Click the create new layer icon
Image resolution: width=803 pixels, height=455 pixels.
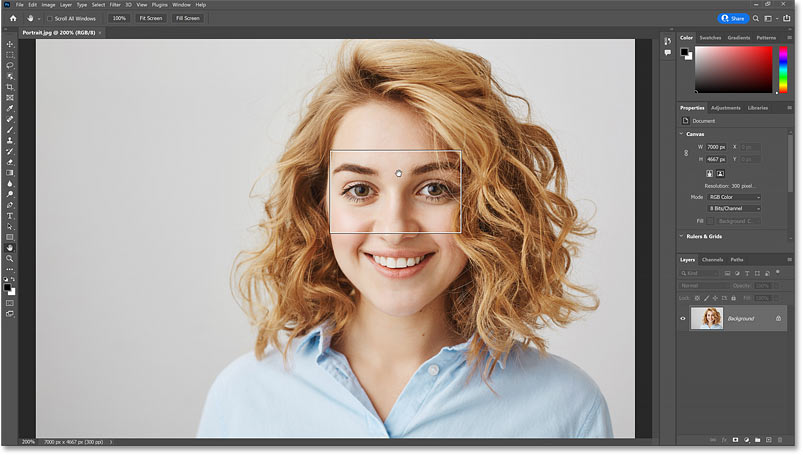(769, 440)
